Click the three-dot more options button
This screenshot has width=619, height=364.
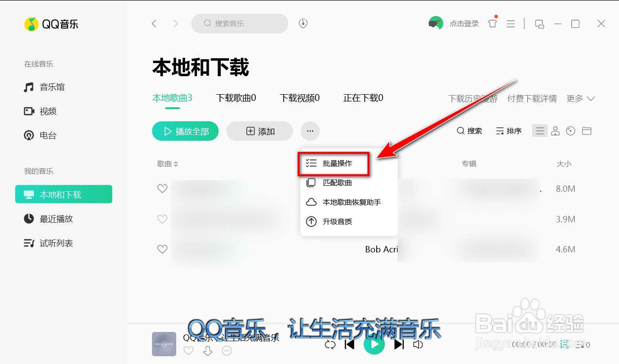(310, 131)
